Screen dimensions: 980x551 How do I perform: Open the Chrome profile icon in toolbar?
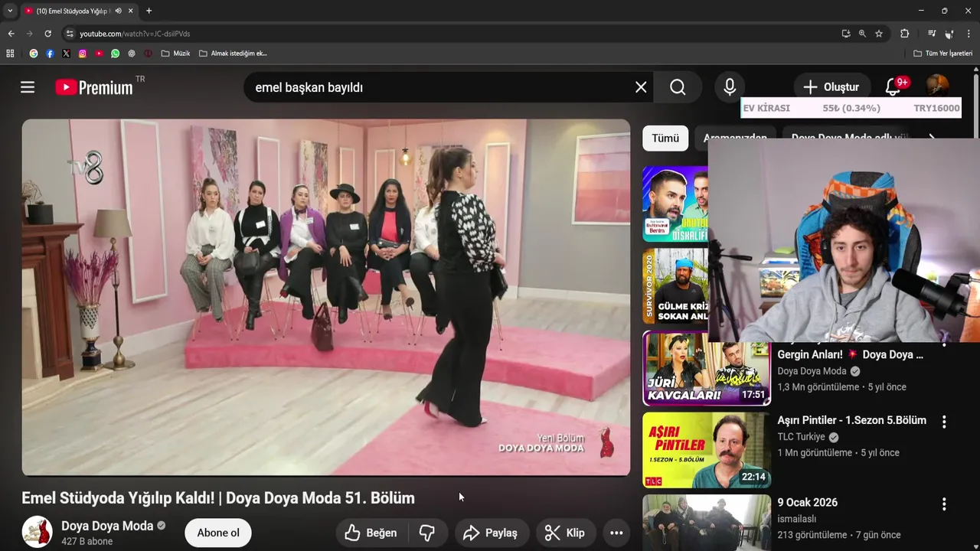pos(949,34)
